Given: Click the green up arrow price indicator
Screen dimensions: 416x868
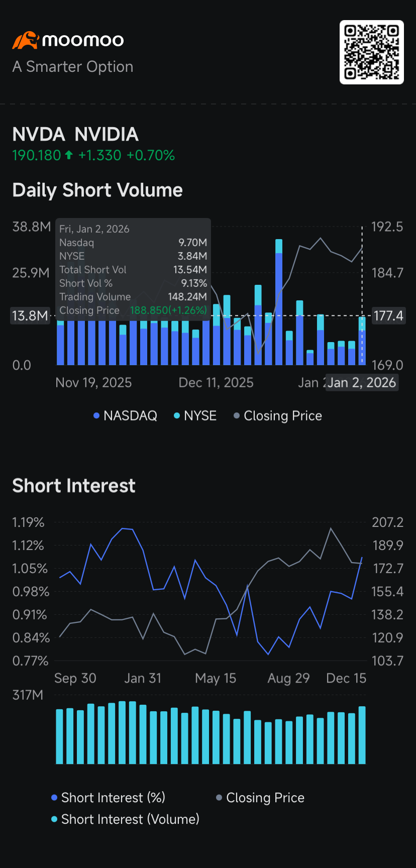Looking at the screenshot, I should [69, 155].
